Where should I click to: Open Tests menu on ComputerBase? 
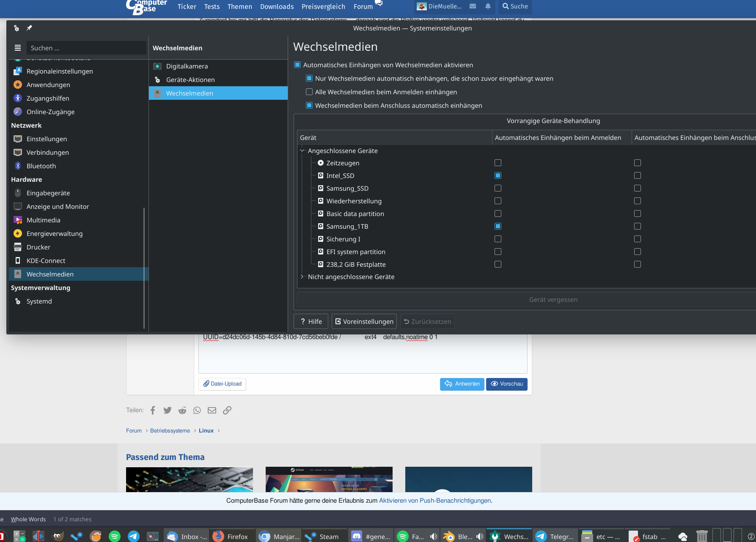[212, 6]
